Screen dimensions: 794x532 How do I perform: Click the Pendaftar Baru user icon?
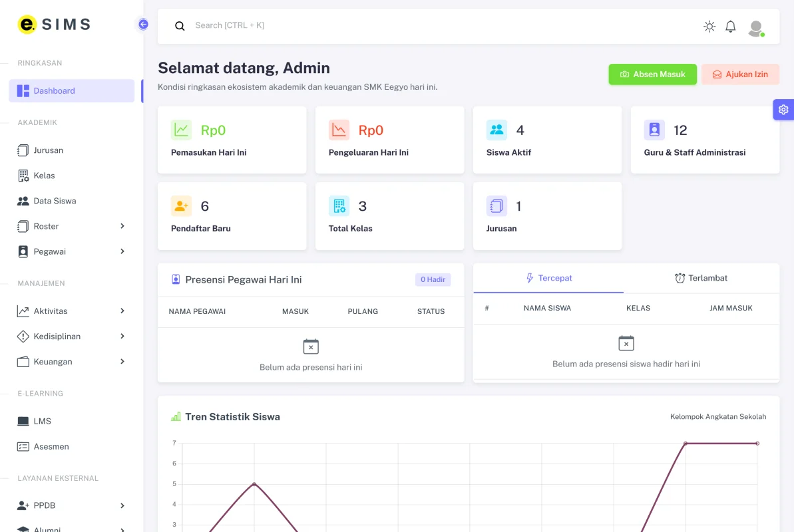point(181,206)
